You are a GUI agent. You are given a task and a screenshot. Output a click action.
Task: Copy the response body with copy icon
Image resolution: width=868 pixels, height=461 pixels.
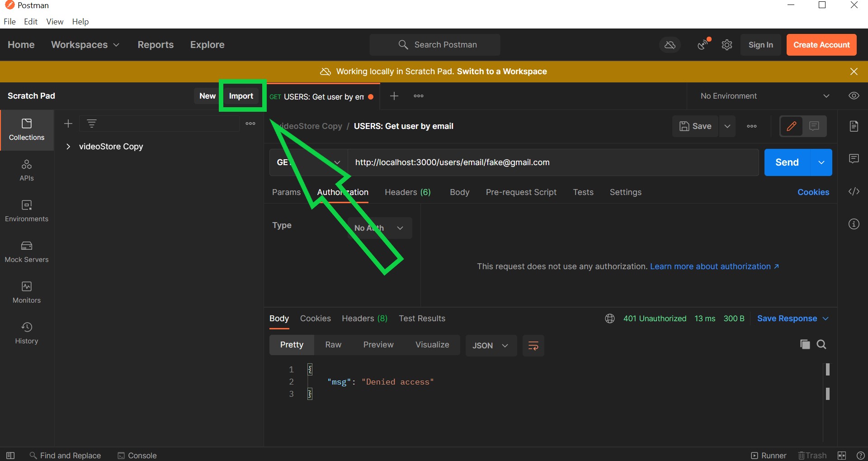coord(805,344)
